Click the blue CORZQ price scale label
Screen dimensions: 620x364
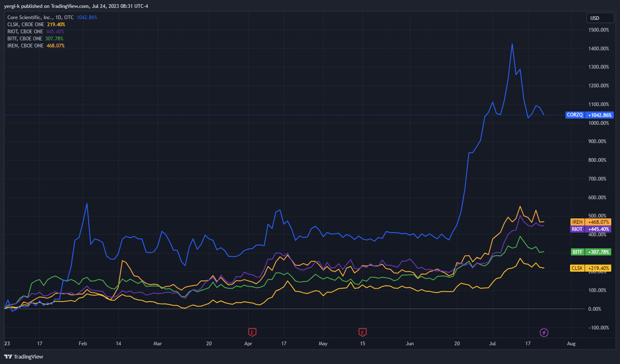(589, 115)
